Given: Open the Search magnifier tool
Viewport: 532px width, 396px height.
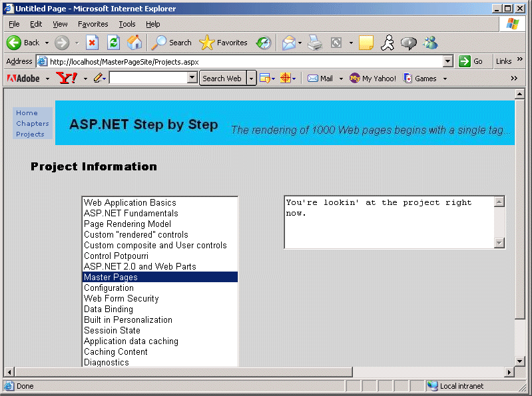Looking at the screenshot, I should 158,43.
